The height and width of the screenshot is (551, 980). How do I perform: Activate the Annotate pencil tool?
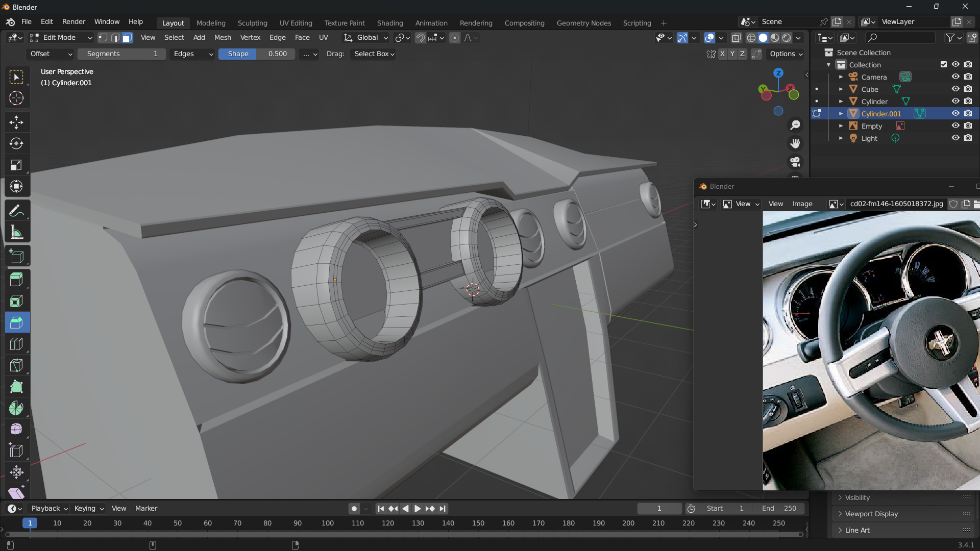[x=16, y=211]
